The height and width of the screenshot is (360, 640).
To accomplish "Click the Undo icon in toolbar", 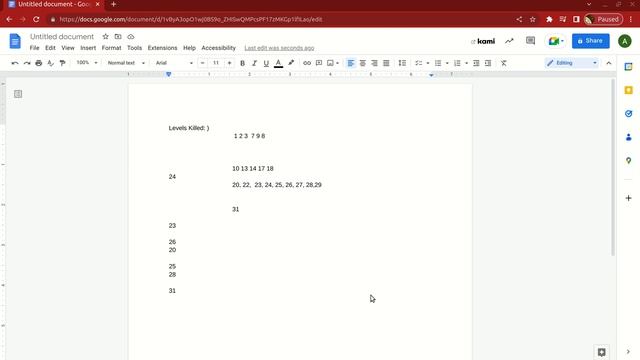I will coord(15,63).
